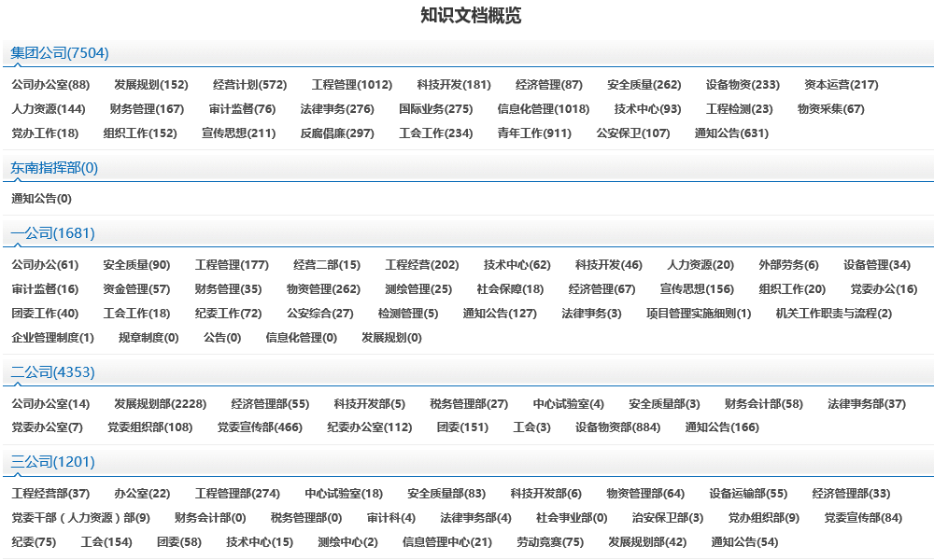
Task: Open 工程管理(1012) under 集团公司
Action: pyautogui.click(x=352, y=85)
